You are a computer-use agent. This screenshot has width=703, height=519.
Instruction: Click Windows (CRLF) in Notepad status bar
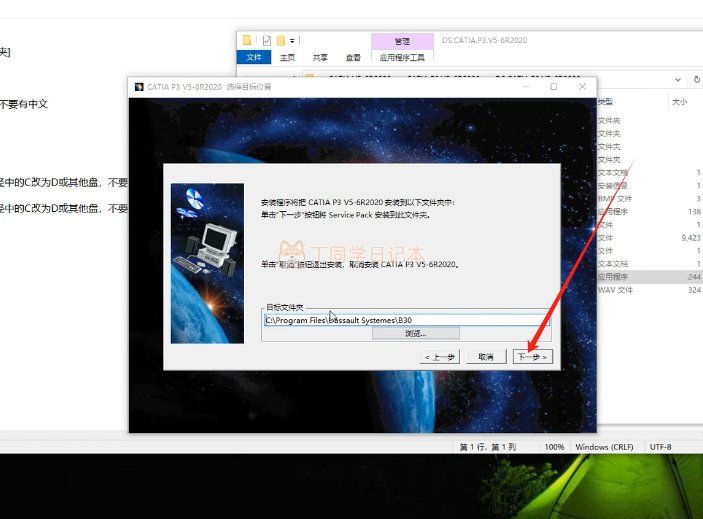(604, 447)
